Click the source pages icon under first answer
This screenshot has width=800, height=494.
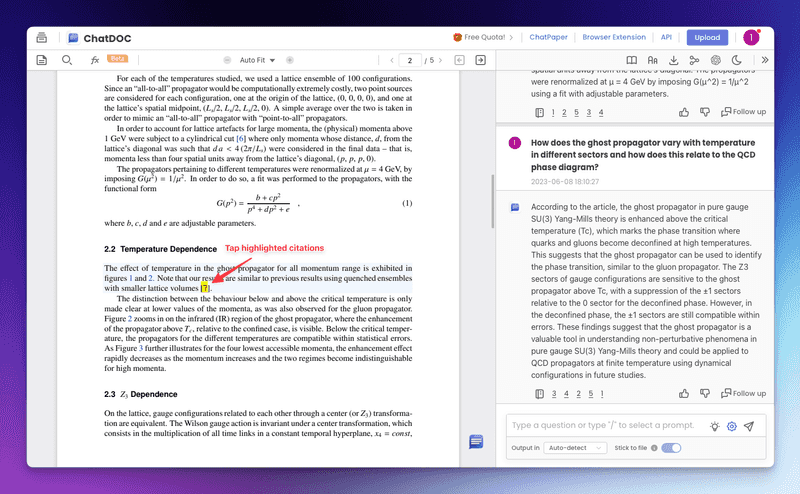tap(539, 113)
